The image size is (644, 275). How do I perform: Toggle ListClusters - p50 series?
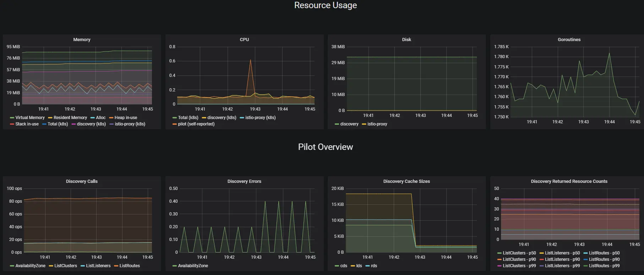pos(519,253)
